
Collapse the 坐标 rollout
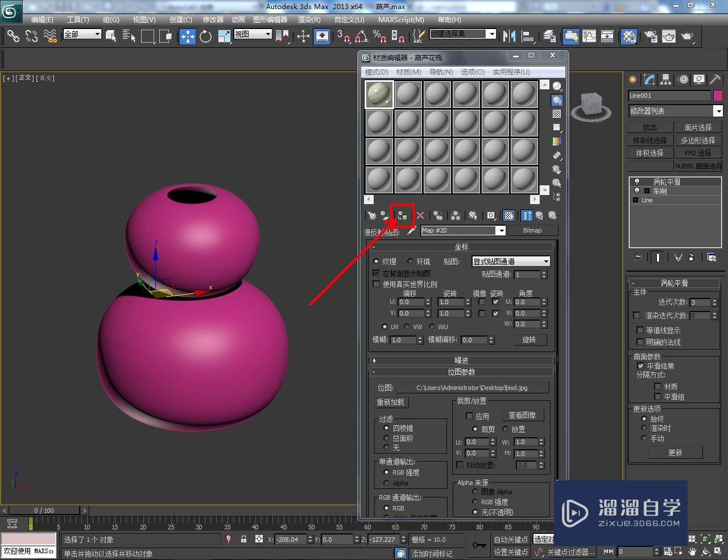[x=461, y=247]
